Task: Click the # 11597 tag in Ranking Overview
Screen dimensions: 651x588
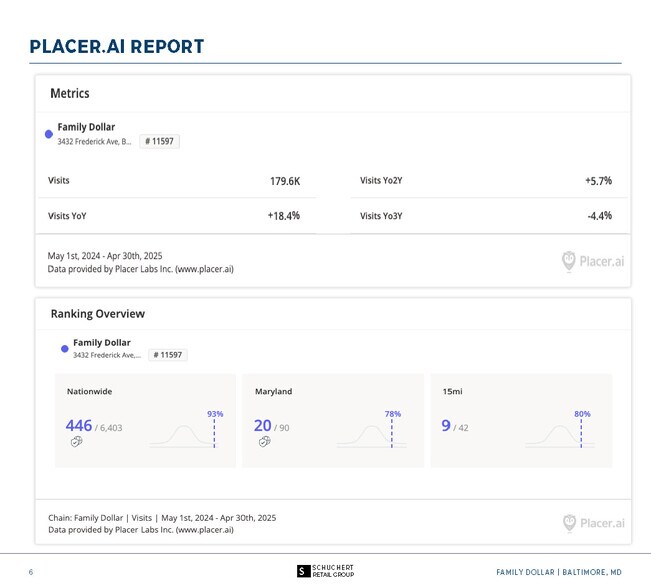Action: click(168, 355)
